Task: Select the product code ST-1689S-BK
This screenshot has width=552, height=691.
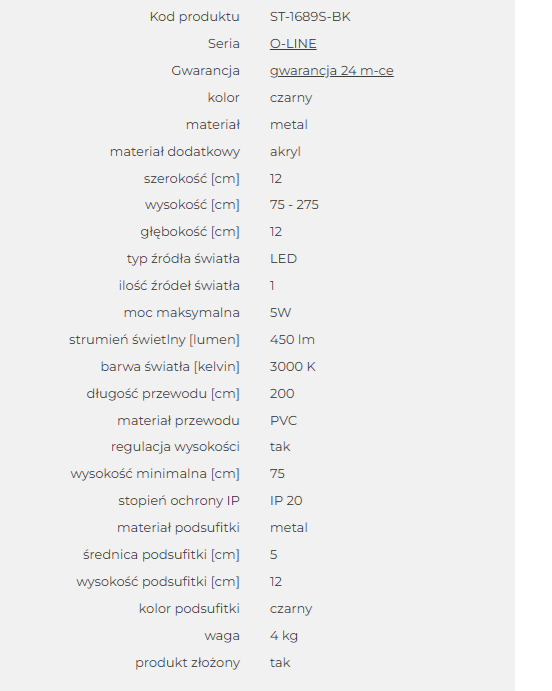Action: point(310,17)
